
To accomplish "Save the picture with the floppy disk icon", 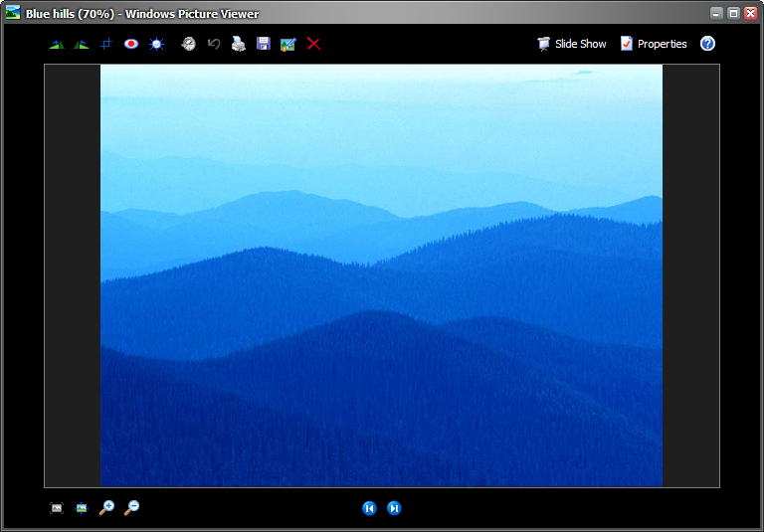I will (263, 45).
